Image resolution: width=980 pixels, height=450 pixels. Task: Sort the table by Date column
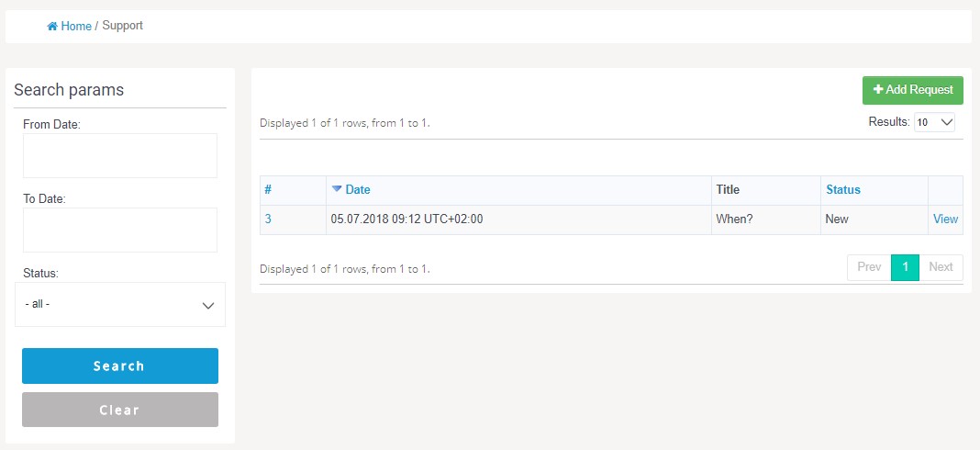[358, 190]
